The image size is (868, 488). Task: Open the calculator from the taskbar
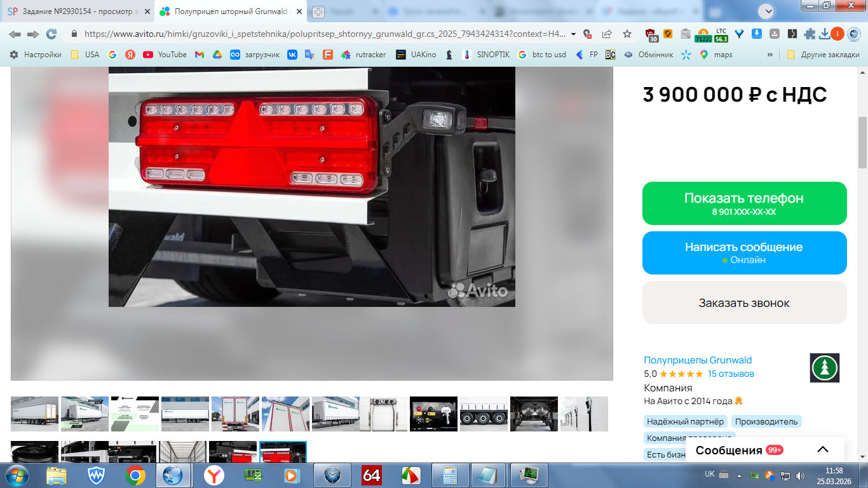click(451, 475)
